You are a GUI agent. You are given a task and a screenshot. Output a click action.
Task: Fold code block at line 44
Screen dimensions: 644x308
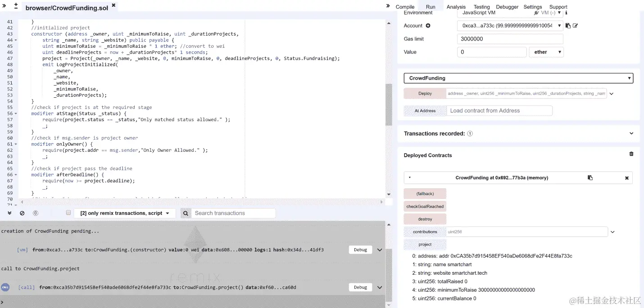point(16,40)
